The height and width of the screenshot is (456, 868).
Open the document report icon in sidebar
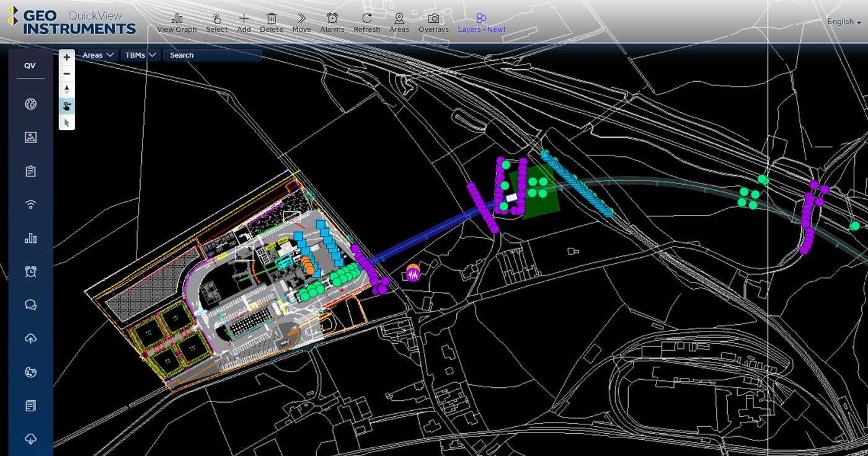point(30,406)
